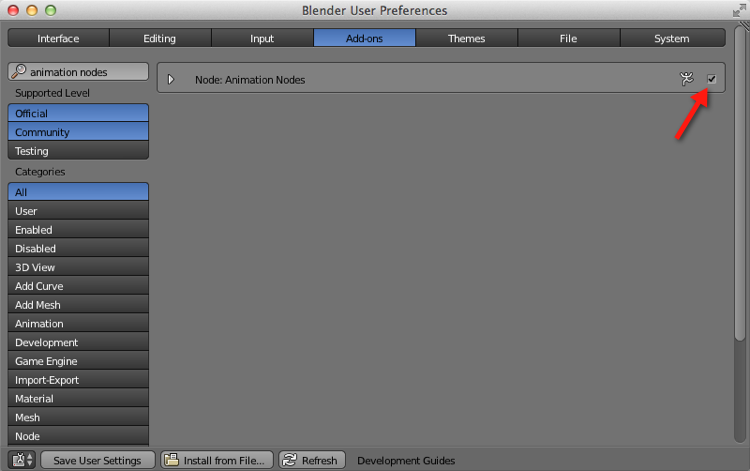This screenshot has height=471, width=750.
Task: Click the Node: Animation Nodes label
Action: (x=250, y=79)
